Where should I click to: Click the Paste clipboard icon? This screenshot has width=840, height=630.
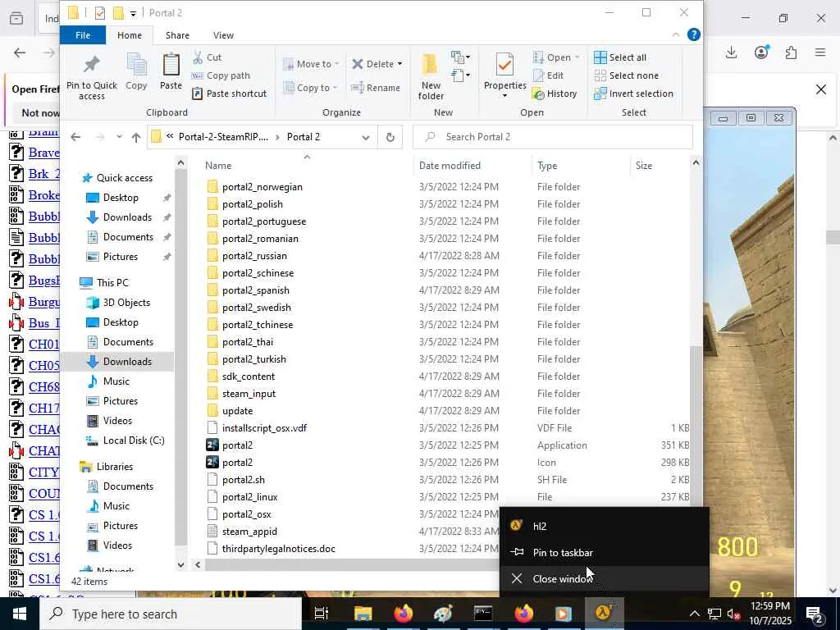[x=171, y=71]
